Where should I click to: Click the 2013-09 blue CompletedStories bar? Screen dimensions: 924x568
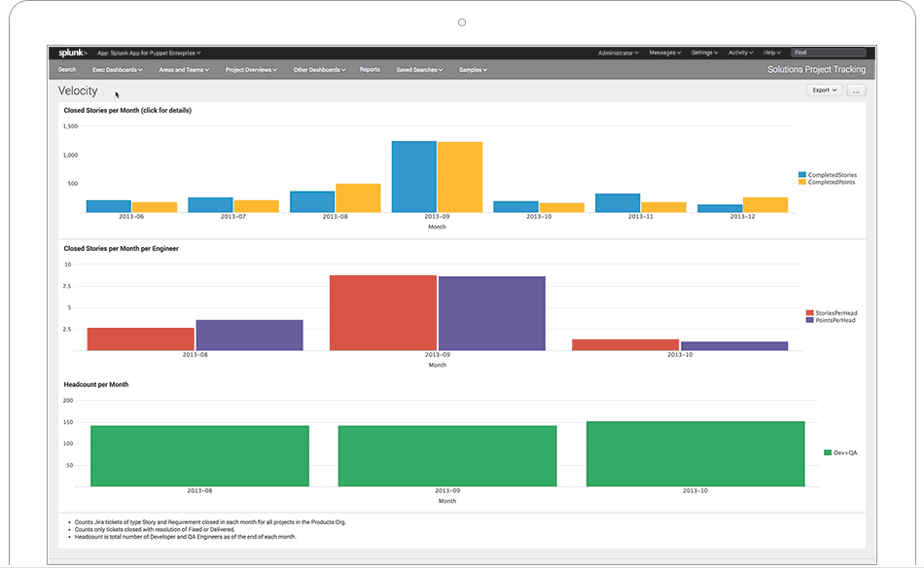[x=413, y=177]
